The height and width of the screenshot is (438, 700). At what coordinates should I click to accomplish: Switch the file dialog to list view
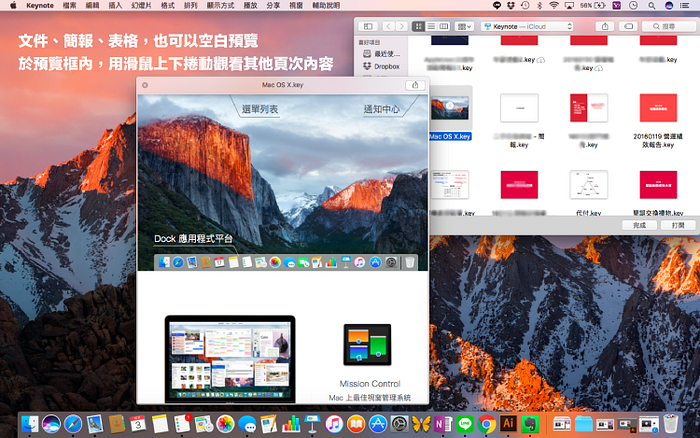point(431,26)
